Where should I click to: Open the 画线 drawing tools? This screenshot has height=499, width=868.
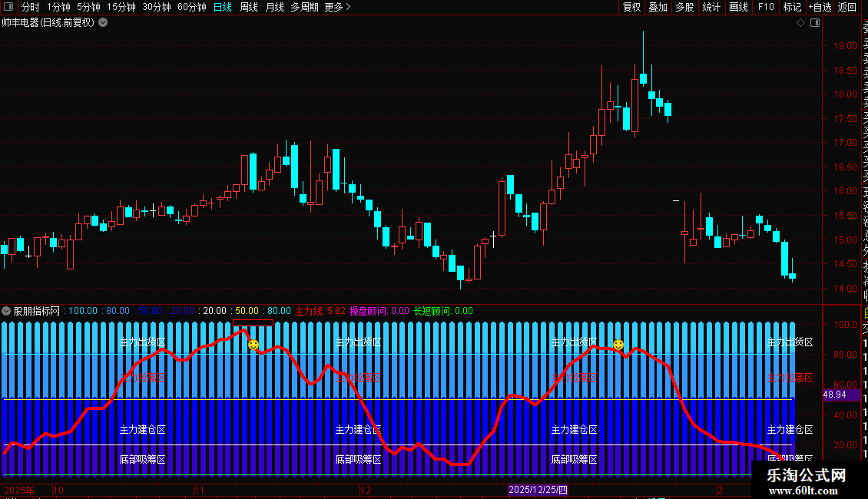coord(738,7)
